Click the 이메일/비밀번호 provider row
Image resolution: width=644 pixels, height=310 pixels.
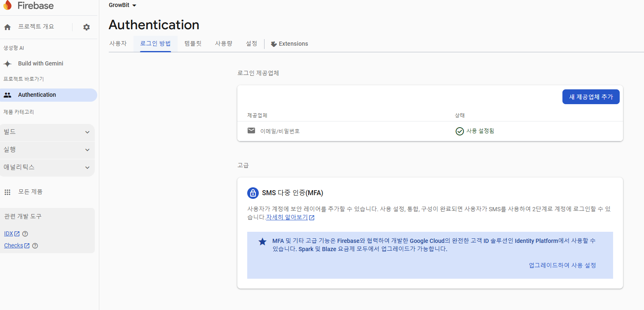click(430, 131)
